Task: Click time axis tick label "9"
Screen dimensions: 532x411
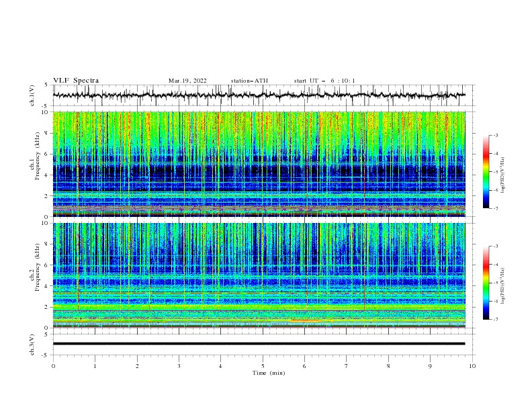Action: [x=430, y=366]
